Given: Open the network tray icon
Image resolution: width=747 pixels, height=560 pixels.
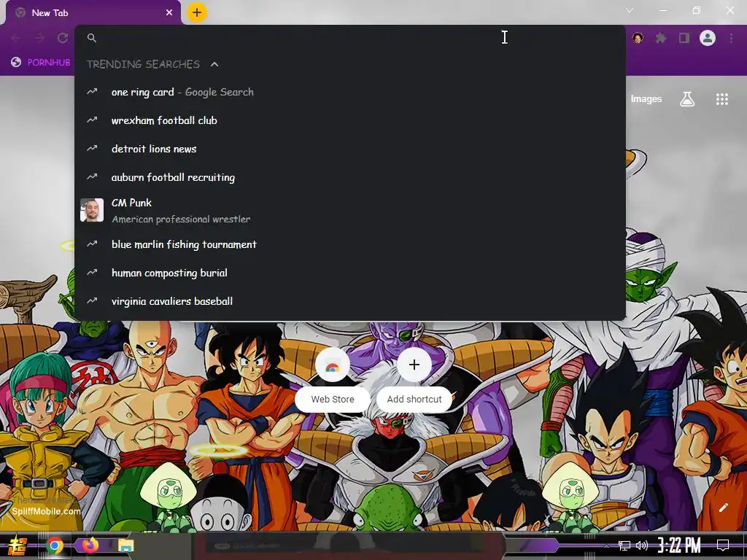Looking at the screenshot, I should click(624, 545).
